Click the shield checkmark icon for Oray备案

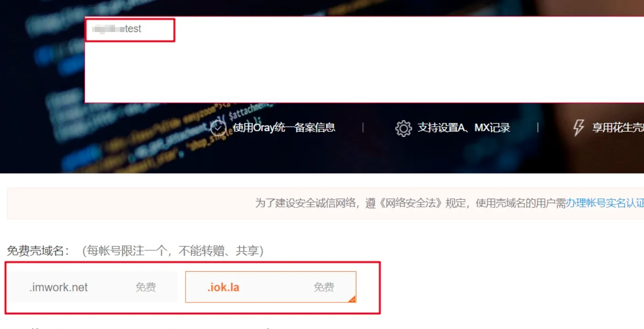tap(218, 128)
